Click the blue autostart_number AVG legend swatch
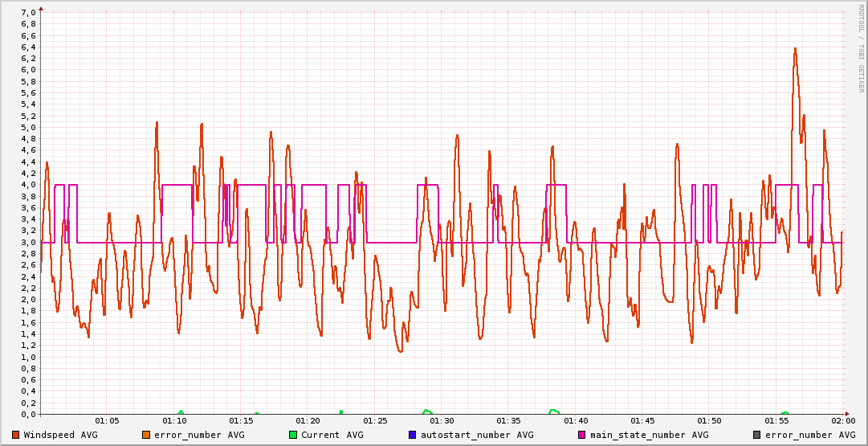 click(x=413, y=435)
